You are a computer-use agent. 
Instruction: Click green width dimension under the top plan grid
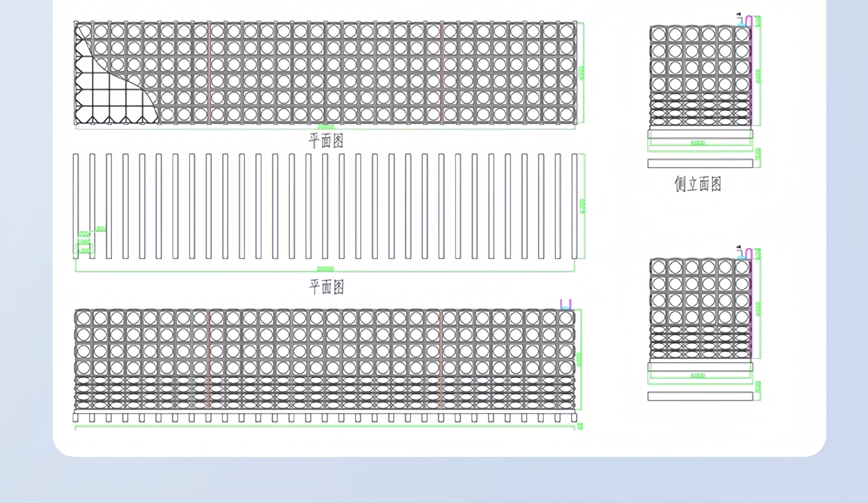tap(326, 127)
